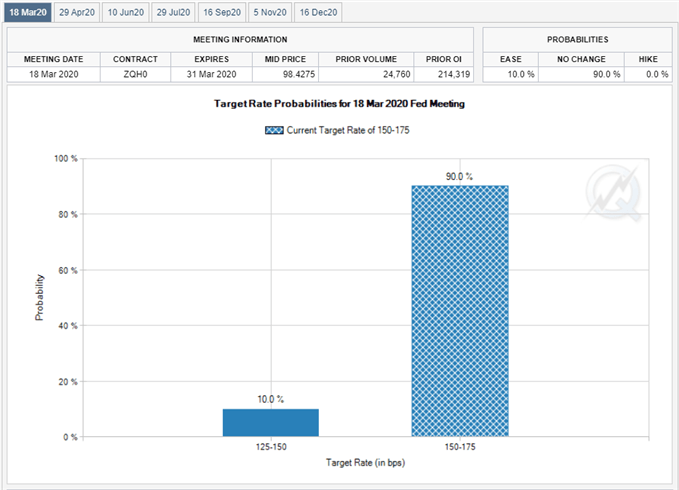679x490 pixels.
Task: Select the 18 Mar20 meeting tab
Action: click(28, 12)
